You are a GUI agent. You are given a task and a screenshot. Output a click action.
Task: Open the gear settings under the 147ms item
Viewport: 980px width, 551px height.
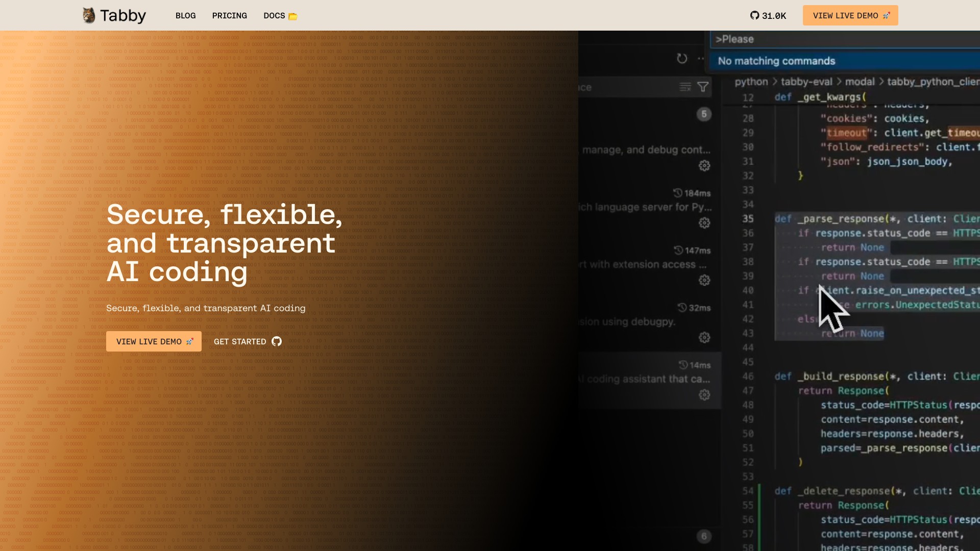coord(704,280)
